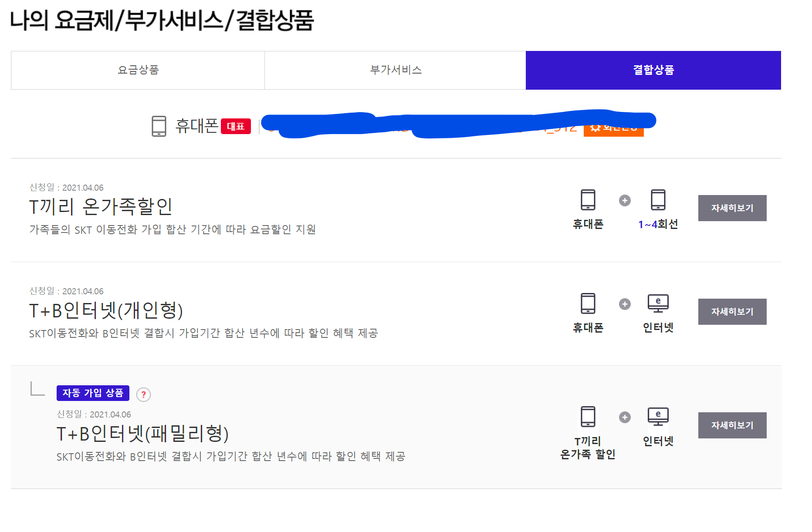
Task: Click 휴대폰 icon in T끼리 온가족할인 row
Action: coord(588,200)
